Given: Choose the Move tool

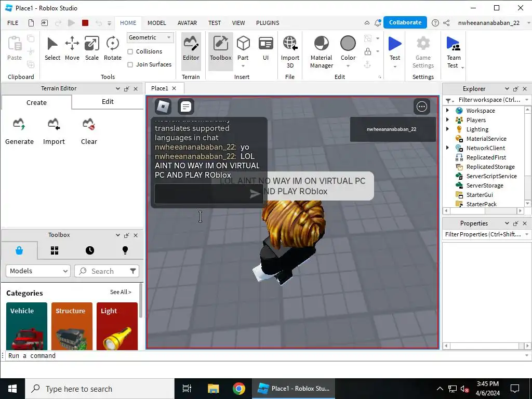Looking at the screenshot, I should pyautogui.click(x=72, y=48).
